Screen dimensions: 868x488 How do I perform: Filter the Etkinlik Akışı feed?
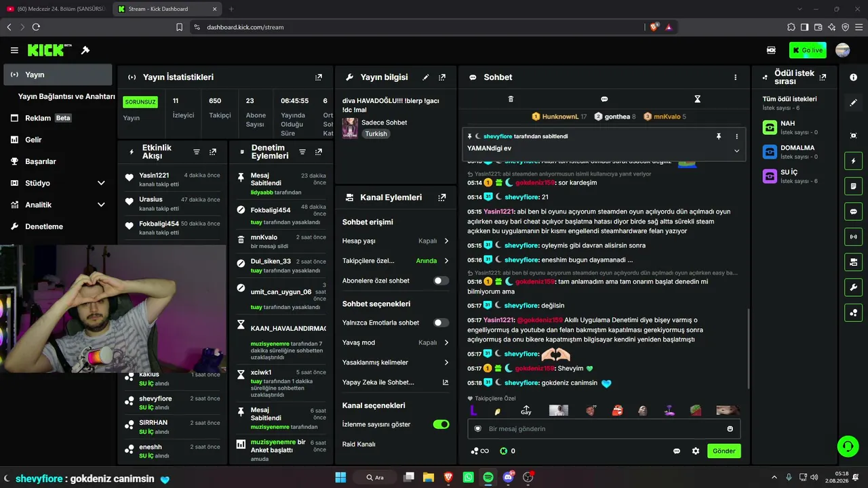[x=197, y=152]
